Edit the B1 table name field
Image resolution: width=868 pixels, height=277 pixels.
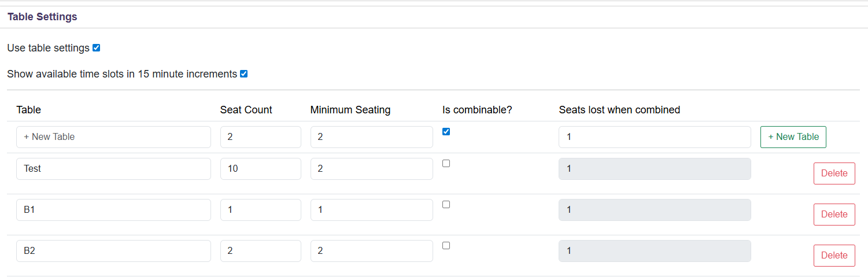[x=113, y=210]
